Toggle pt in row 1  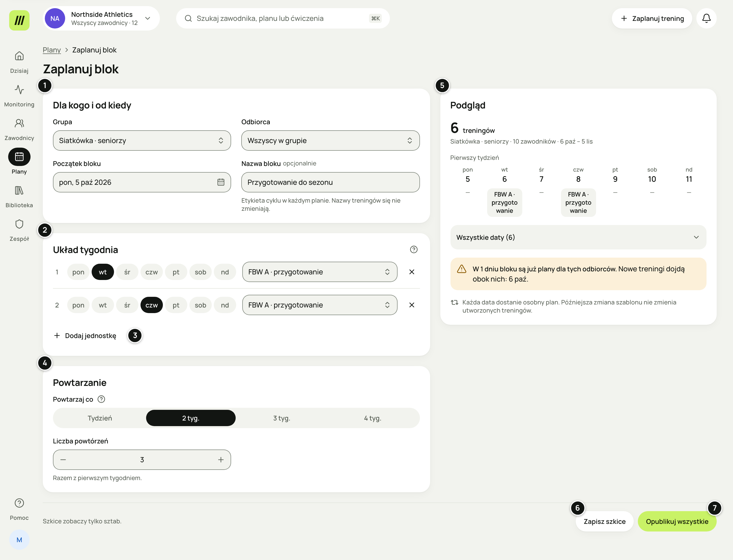coord(176,272)
